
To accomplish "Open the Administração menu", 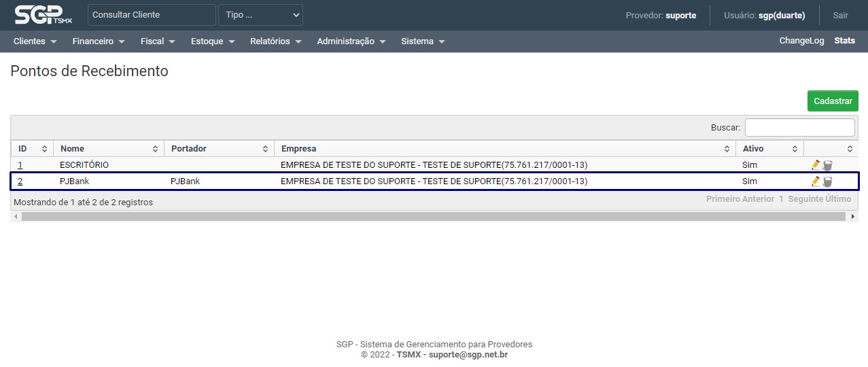I will point(351,41).
